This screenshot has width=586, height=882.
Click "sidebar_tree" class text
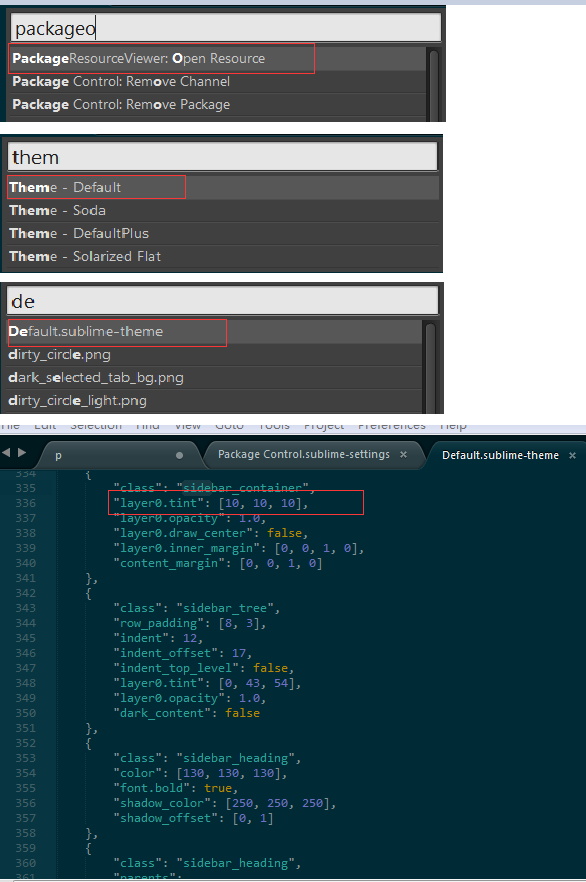pyautogui.click(x=228, y=608)
